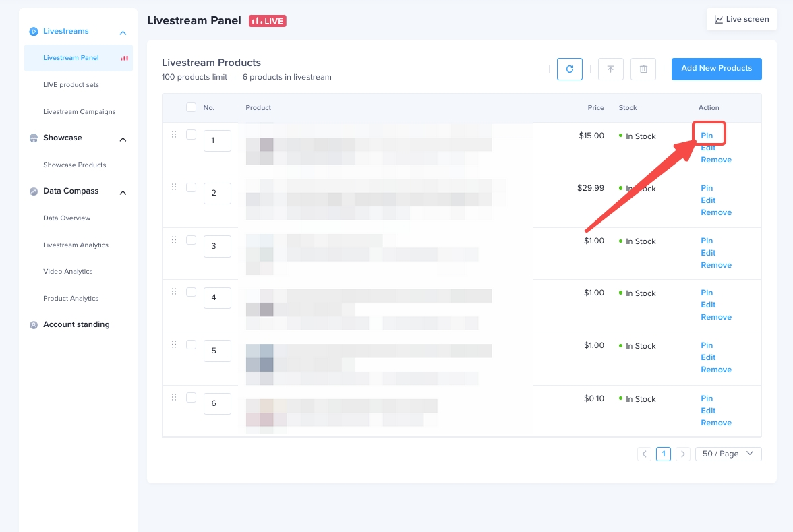793x532 pixels.
Task: Pin product number 1
Action: click(707, 136)
